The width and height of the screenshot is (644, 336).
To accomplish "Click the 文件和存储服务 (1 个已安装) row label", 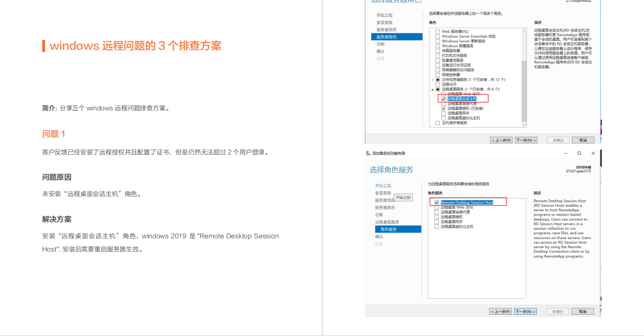I will pyautogui.click(x=474, y=80).
